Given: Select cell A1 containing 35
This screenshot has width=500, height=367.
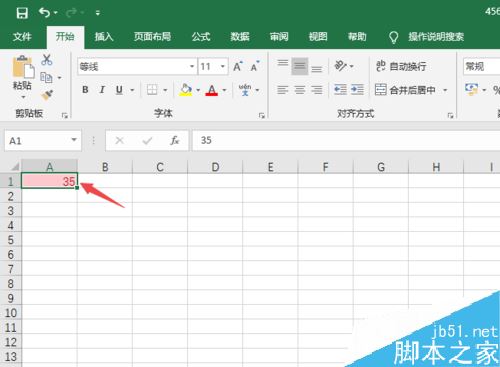Looking at the screenshot, I should (x=49, y=181).
